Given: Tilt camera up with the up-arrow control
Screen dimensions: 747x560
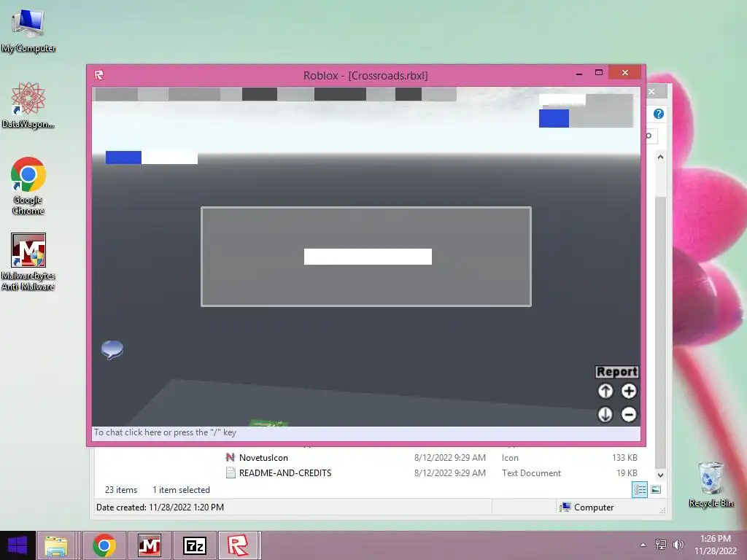Looking at the screenshot, I should point(605,391).
